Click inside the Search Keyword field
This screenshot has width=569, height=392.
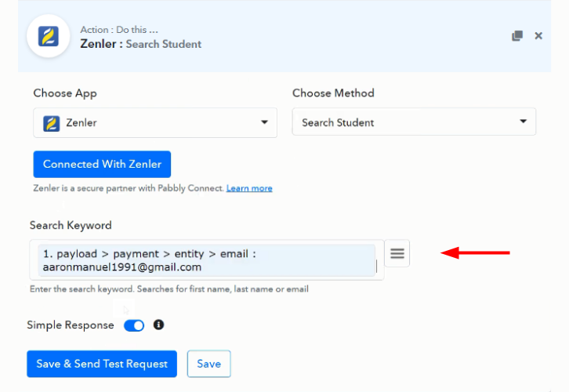(206, 260)
